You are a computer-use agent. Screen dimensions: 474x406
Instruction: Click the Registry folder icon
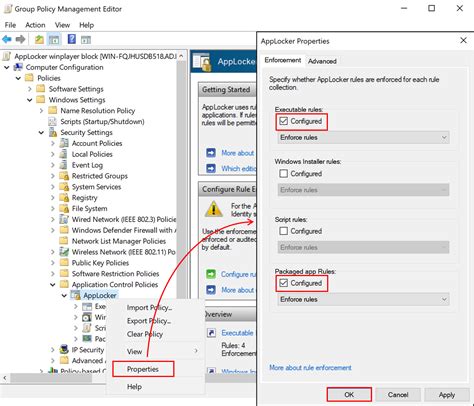(x=64, y=198)
